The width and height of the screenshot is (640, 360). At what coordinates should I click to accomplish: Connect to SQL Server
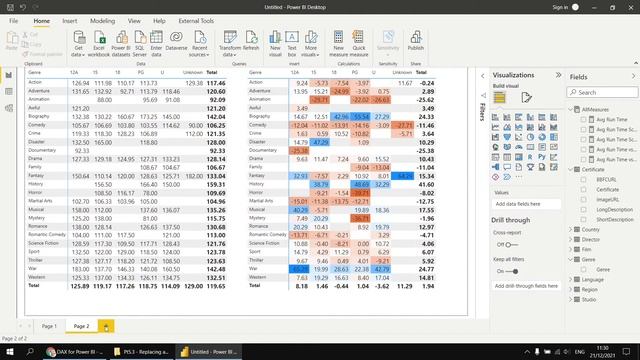pyautogui.click(x=140, y=44)
